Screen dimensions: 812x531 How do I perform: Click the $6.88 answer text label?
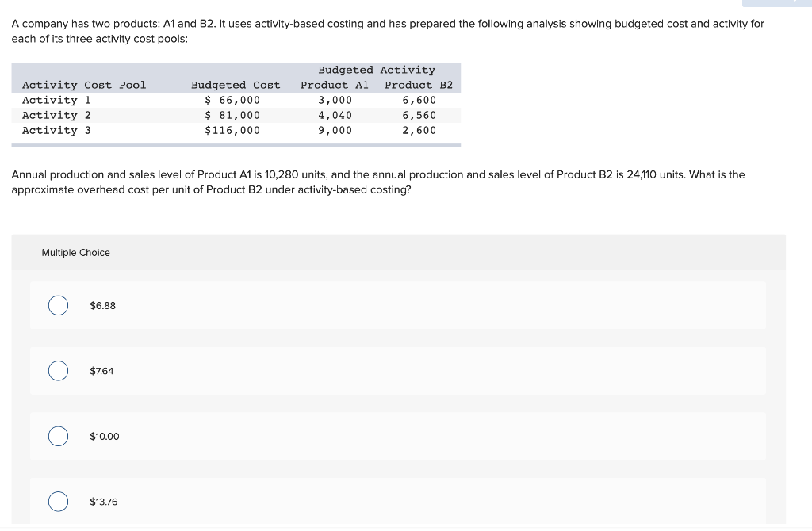(104, 305)
